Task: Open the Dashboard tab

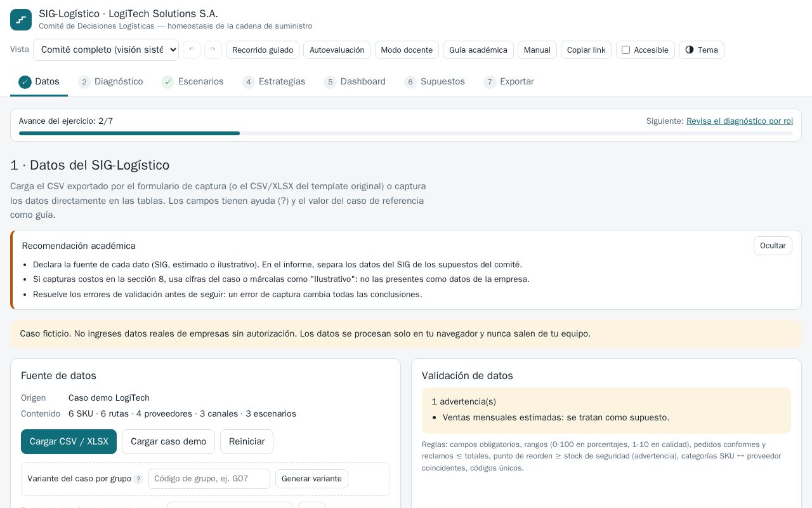Action: point(355,82)
